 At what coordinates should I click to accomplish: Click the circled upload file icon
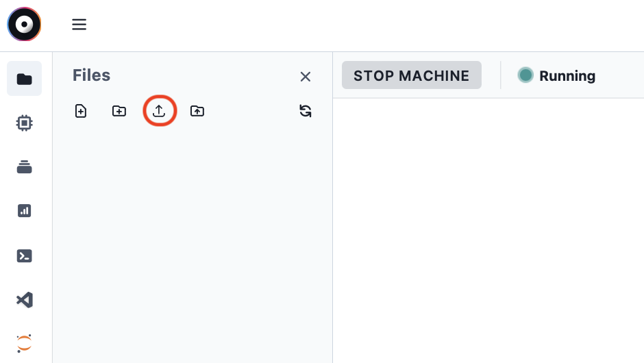[159, 111]
